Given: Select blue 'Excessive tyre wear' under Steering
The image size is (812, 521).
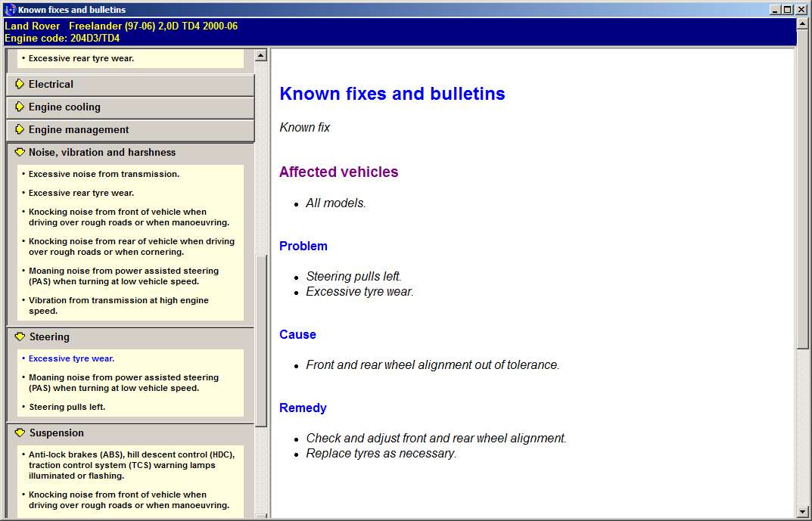Looking at the screenshot, I should (x=71, y=358).
